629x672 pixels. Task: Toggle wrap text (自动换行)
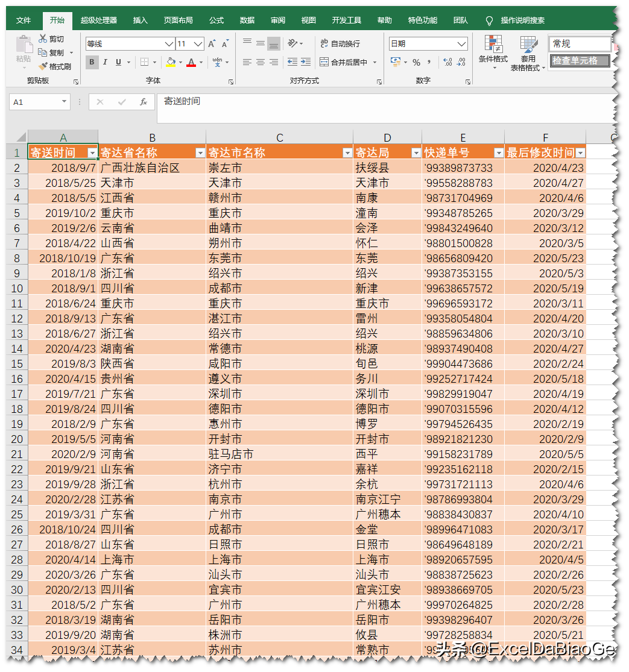[340, 43]
